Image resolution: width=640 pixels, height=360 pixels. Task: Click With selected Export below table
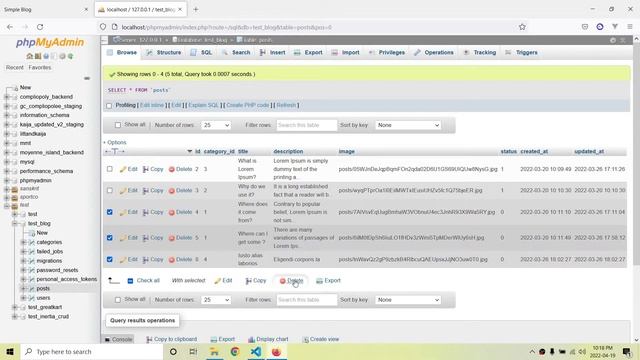click(x=328, y=281)
